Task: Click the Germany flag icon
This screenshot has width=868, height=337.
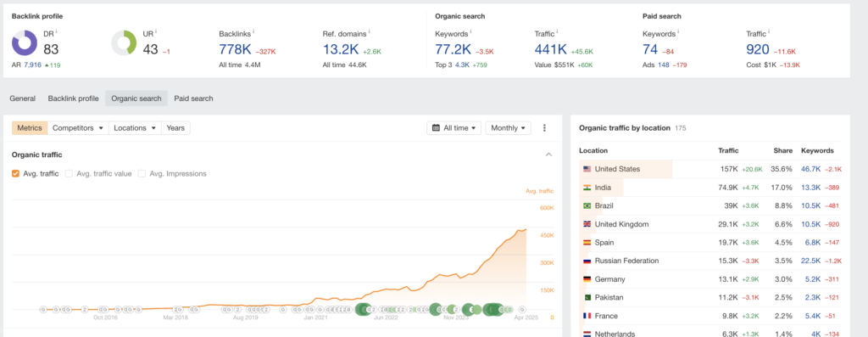Action: pyautogui.click(x=587, y=279)
